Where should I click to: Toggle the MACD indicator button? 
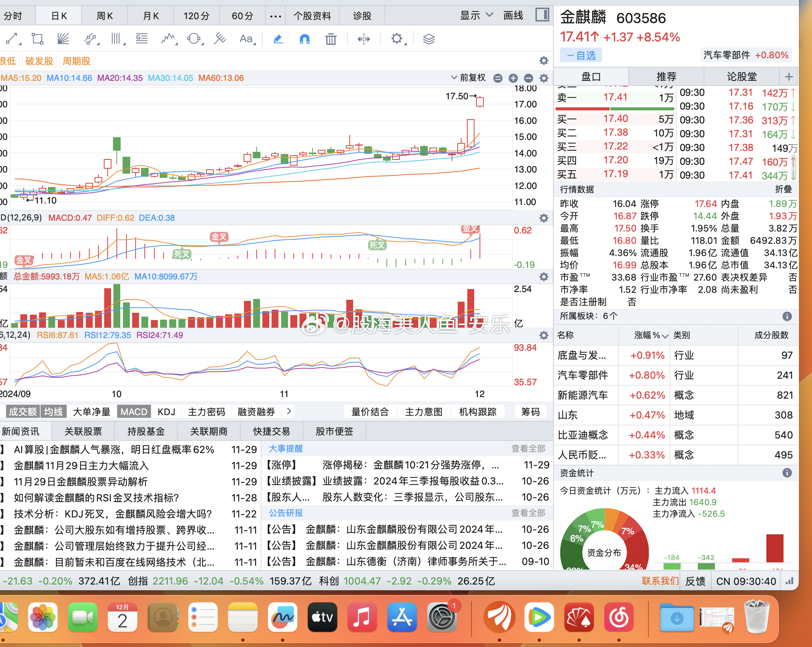coord(134,412)
